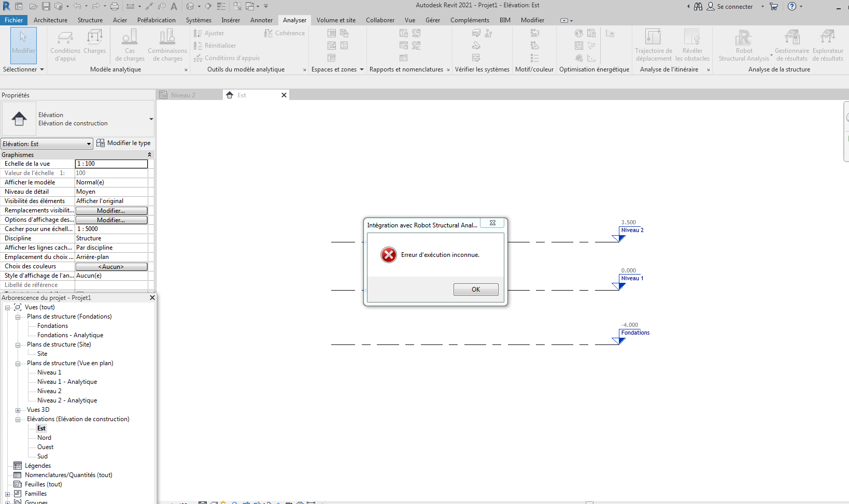Click OK in the Robot integration error dialog
This screenshot has height=504, width=849.
pyautogui.click(x=476, y=290)
